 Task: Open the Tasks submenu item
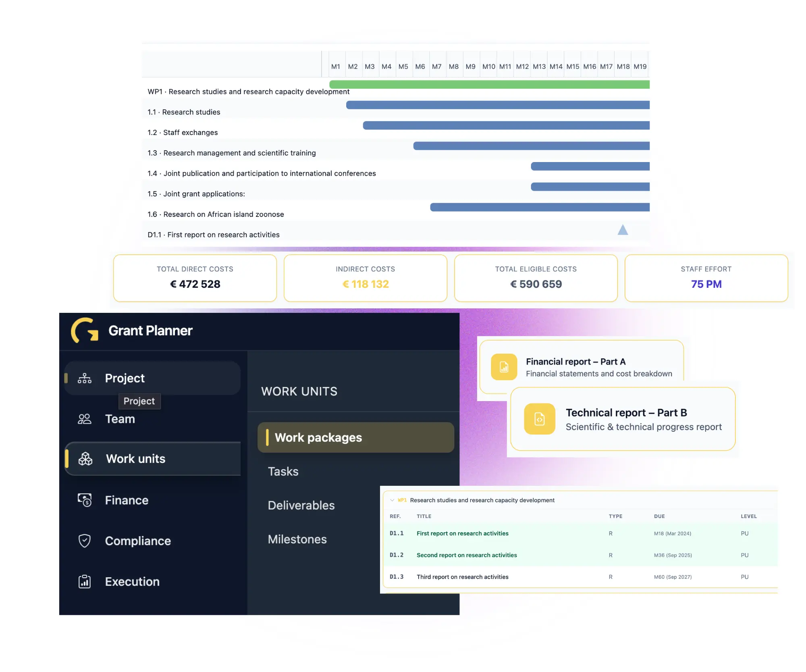[x=283, y=472]
